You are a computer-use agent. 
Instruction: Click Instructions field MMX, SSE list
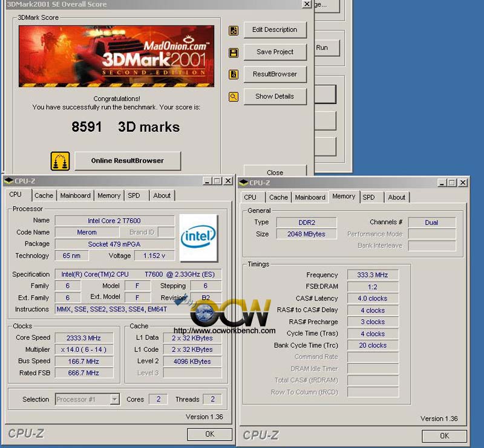click(x=138, y=309)
